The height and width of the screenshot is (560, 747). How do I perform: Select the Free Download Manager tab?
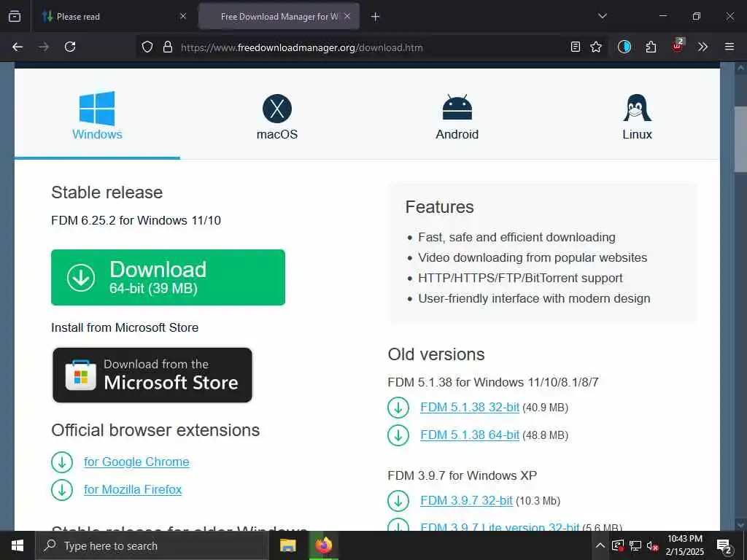coord(279,16)
